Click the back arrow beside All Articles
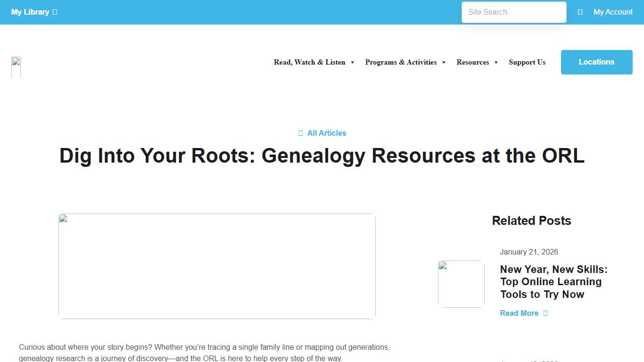 coord(301,133)
